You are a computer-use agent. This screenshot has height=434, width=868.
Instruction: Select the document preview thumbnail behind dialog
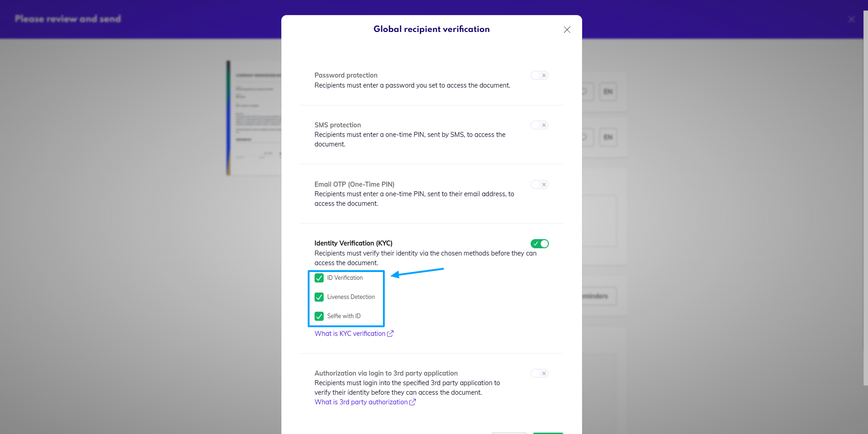(254, 118)
